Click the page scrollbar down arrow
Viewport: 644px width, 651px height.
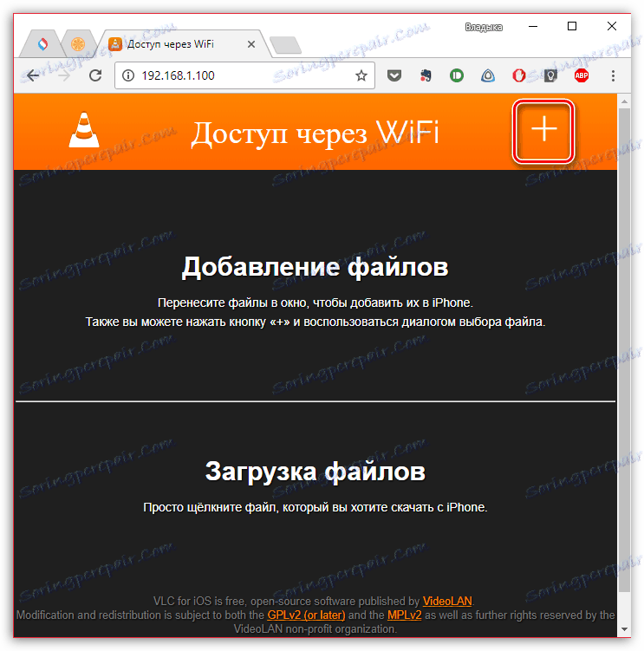(624, 629)
